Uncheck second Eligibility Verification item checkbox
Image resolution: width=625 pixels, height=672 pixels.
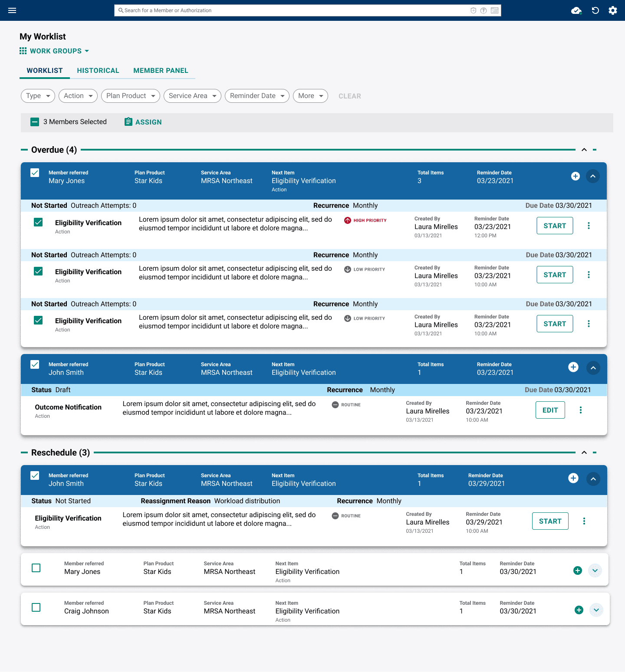pos(38,271)
